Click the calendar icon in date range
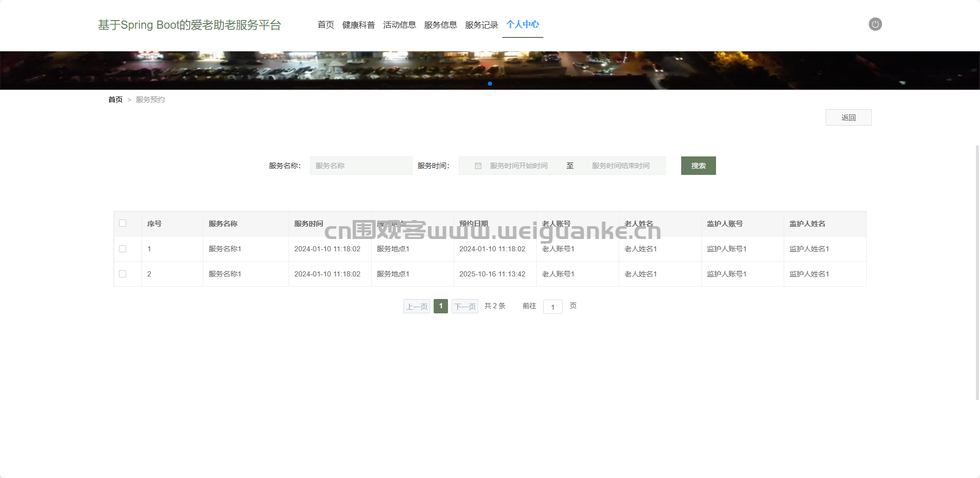 pyautogui.click(x=478, y=166)
